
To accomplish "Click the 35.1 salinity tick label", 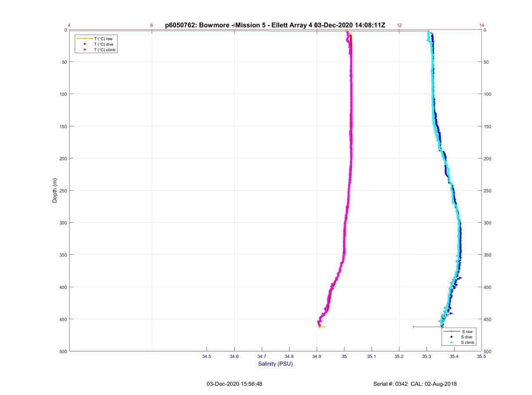I will tap(372, 356).
